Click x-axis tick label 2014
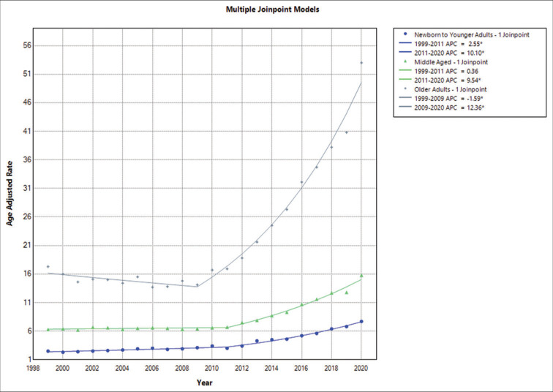553x392 pixels. 271,369
